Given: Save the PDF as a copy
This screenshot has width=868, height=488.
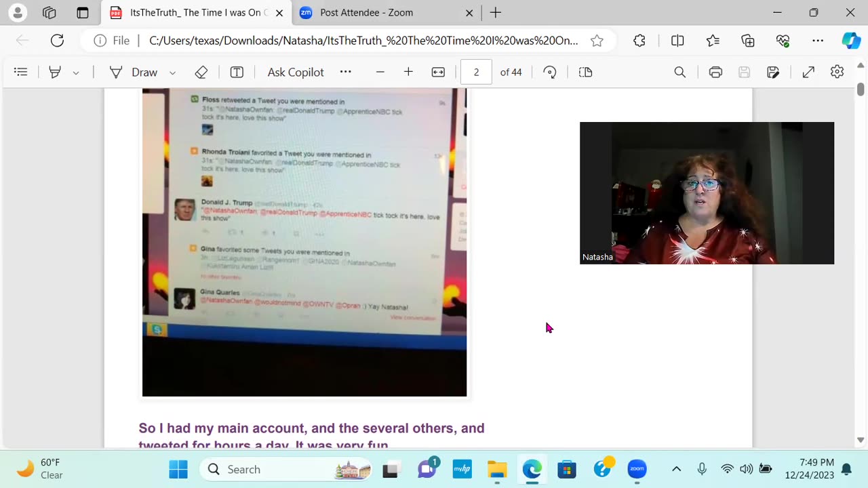Looking at the screenshot, I should (x=773, y=72).
